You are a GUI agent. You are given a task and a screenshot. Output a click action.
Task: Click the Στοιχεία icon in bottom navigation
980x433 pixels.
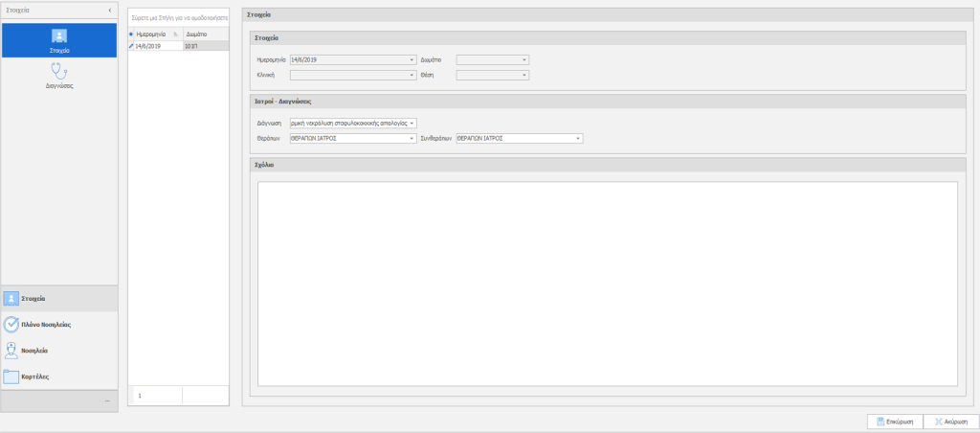pyautogui.click(x=11, y=299)
